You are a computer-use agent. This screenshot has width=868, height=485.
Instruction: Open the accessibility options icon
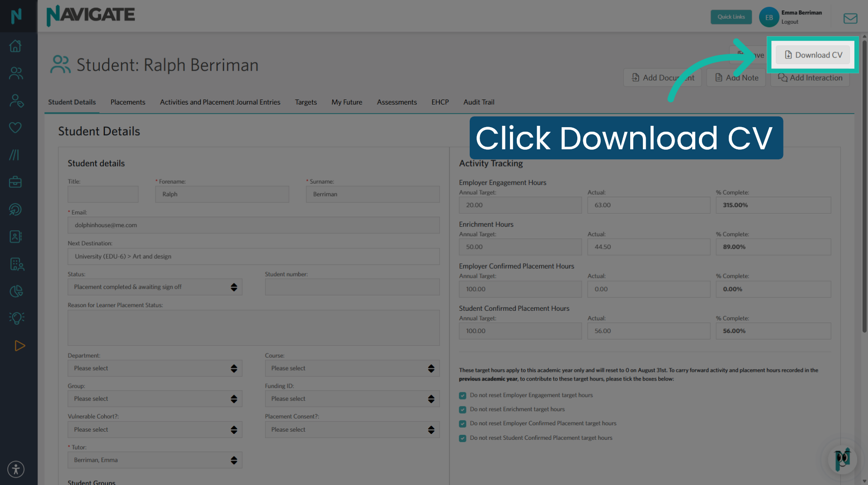pos(16,469)
